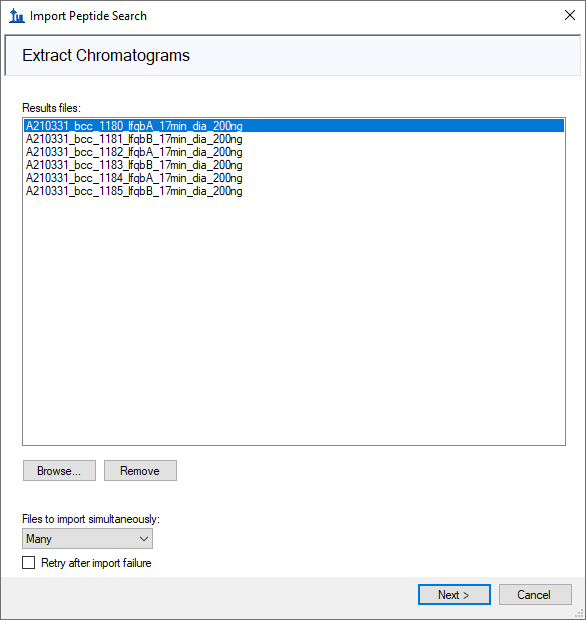Click Next to proceed
586x620 pixels.
click(454, 594)
